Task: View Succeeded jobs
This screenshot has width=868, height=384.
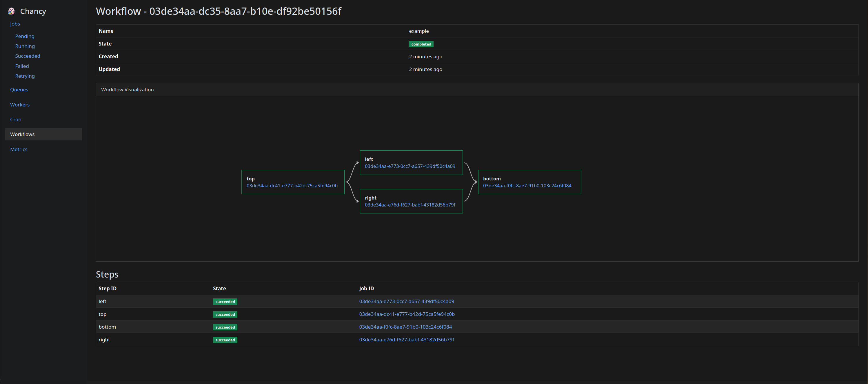Action: coord(28,56)
